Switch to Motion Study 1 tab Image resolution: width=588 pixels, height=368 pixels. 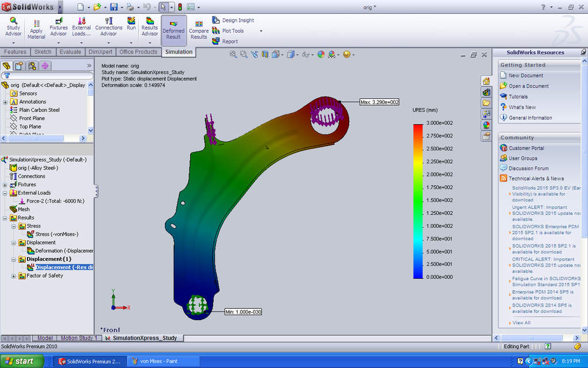[79, 338]
